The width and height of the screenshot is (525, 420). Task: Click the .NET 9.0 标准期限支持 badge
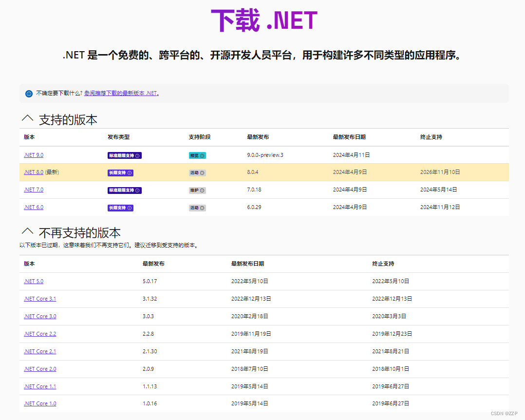pyautogui.click(x=125, y=155)
